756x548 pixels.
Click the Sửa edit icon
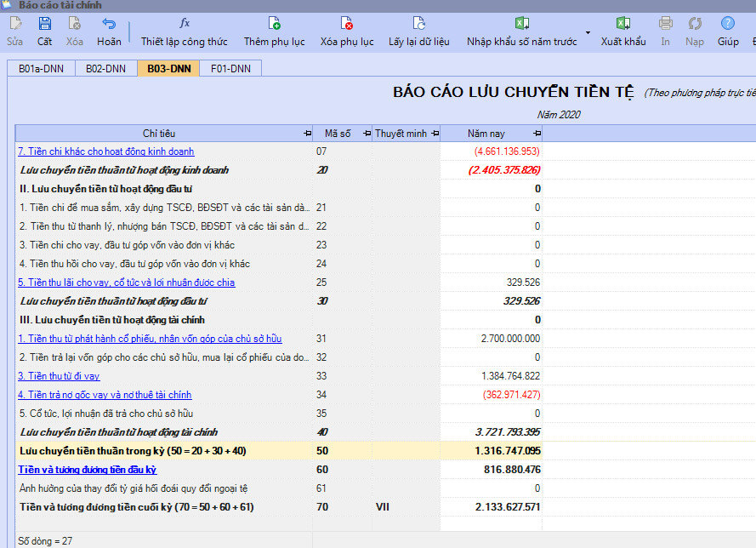pyautogui.click(x=15, y=24)
